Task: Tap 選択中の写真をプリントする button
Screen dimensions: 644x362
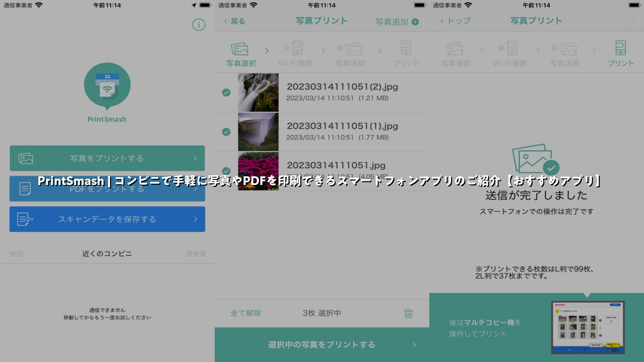Action: 322,345
